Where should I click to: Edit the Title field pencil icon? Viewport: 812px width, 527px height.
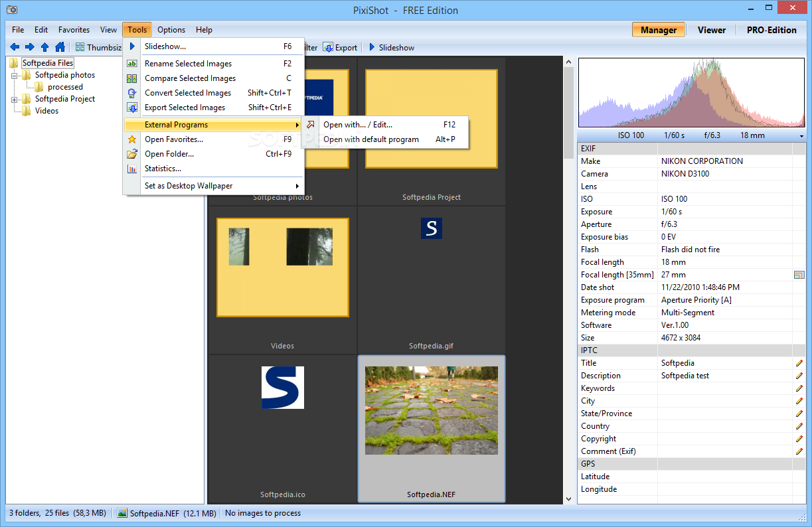[799, 363]
